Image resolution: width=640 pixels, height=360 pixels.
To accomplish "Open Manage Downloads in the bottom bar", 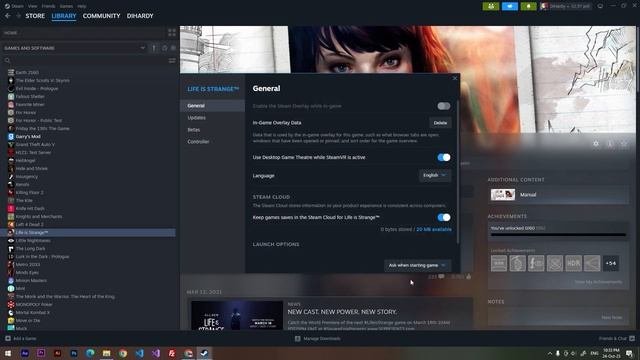I will (x=318, y=338).
